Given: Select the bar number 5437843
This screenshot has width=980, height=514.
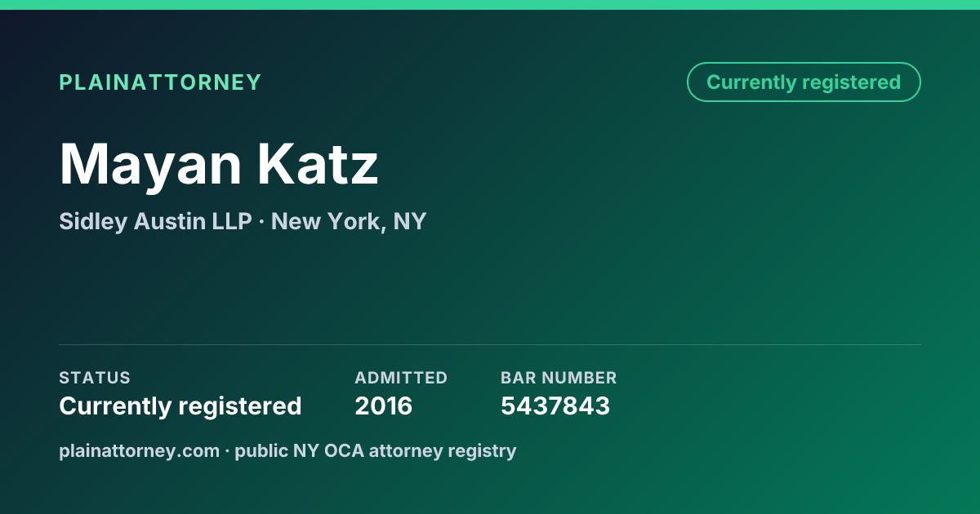Looking at the screenshot, I should pos(555,405).
